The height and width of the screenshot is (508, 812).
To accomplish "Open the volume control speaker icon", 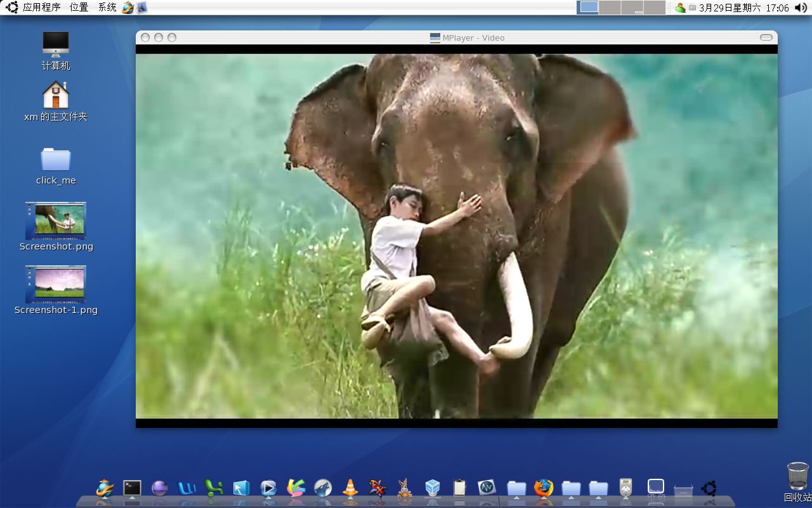I will click(x=801, y=8).
